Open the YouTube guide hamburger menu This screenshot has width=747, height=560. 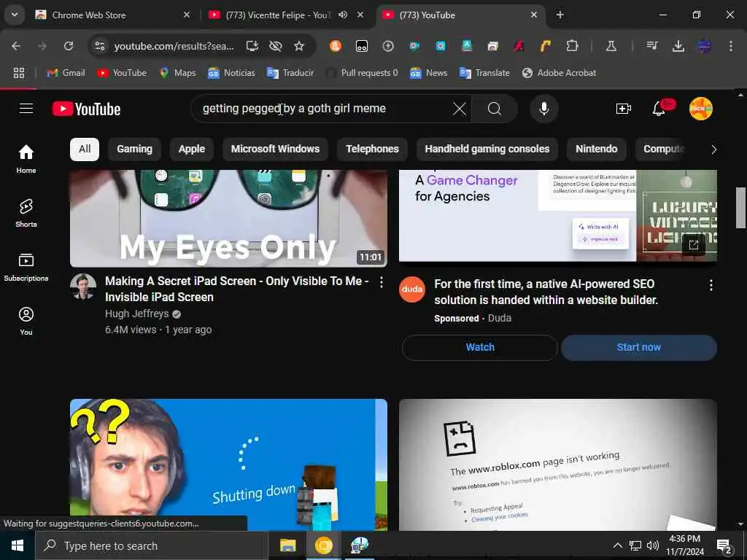tap(26, 109)
